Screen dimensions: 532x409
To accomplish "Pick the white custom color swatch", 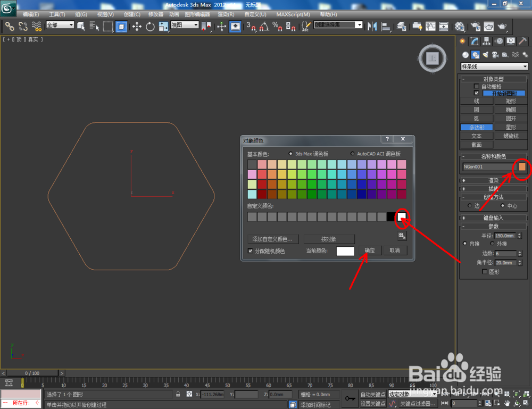I will click(402, 216).
